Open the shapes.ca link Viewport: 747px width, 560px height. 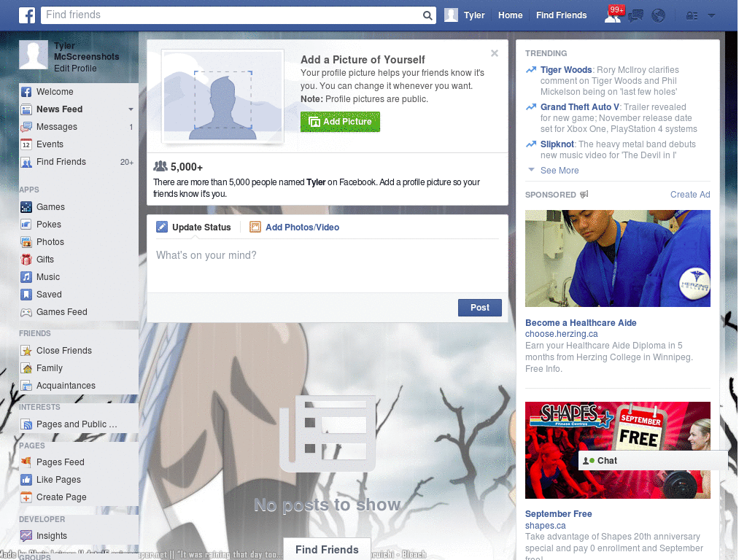545,526
